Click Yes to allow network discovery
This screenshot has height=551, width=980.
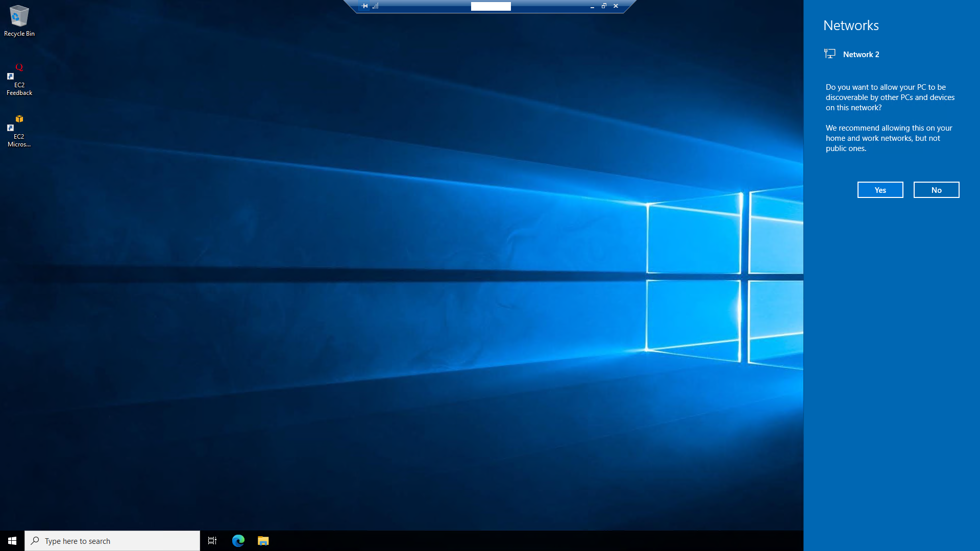coord(880,190)
